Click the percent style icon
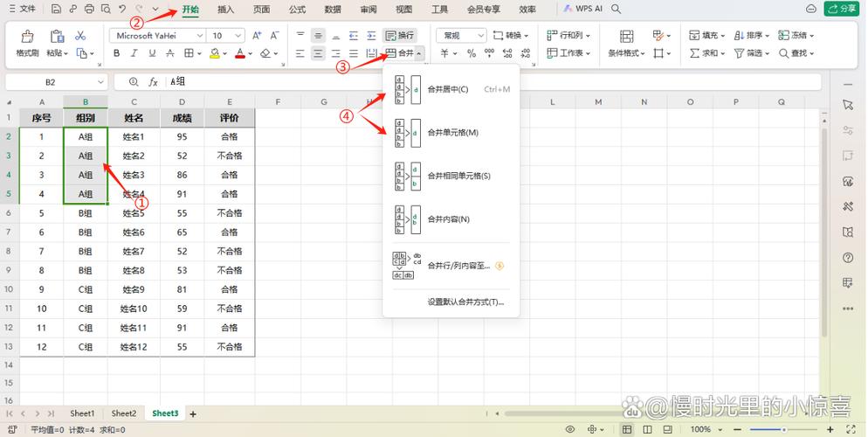Screen dimensions: 868x437 pyautogui.click(x=471, y=53)
